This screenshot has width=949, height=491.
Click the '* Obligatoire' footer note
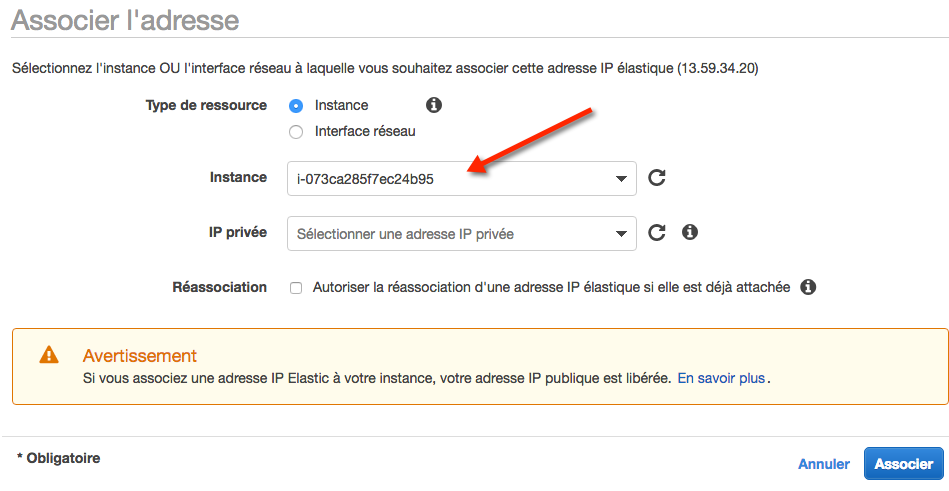[59, 458]
